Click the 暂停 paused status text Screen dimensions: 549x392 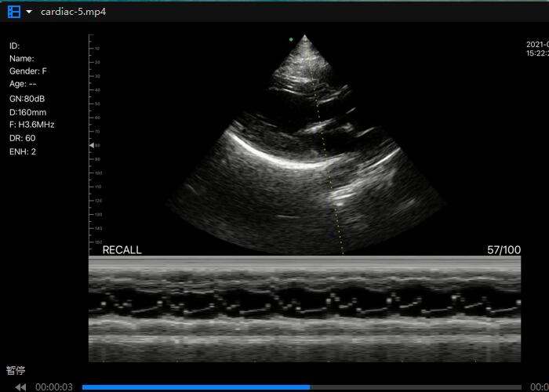tap(16, 370)
